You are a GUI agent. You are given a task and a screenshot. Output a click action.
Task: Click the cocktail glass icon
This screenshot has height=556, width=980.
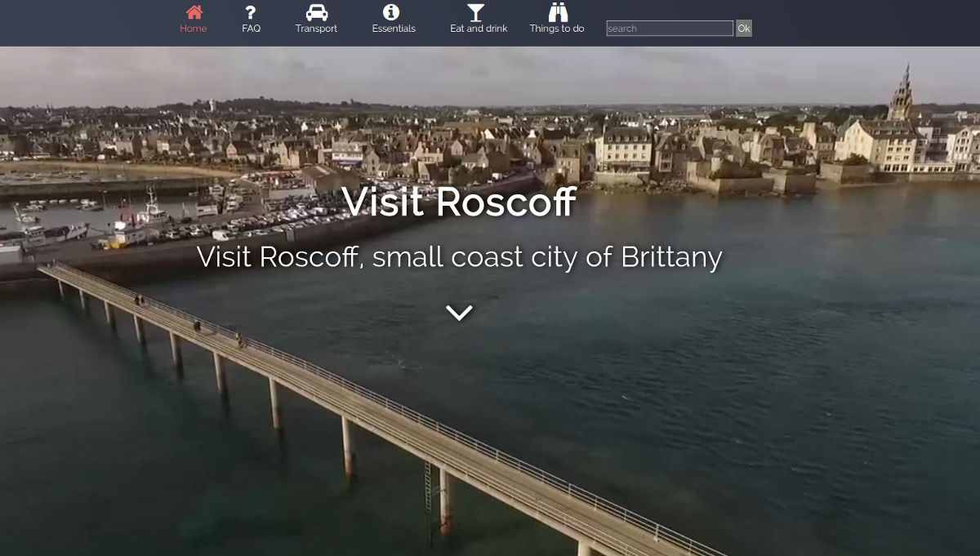click(x=475, y=12)
